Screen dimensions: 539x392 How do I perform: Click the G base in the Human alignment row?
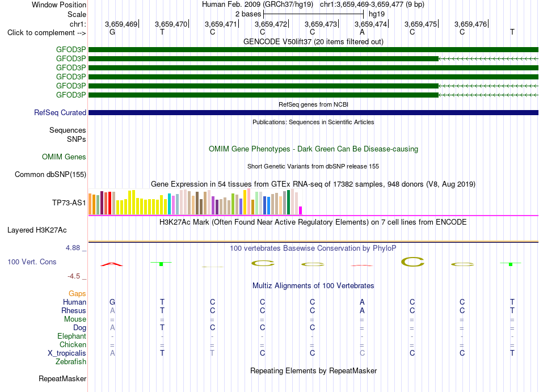pyautogui.click(x=112, y=302)
